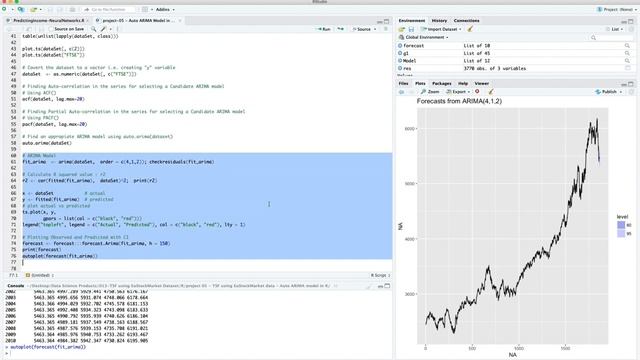This screenshot has width=640, height=360.
Task: Open the Project (None) dropdown
Action: pyautogui.click(x=617, y=9)
